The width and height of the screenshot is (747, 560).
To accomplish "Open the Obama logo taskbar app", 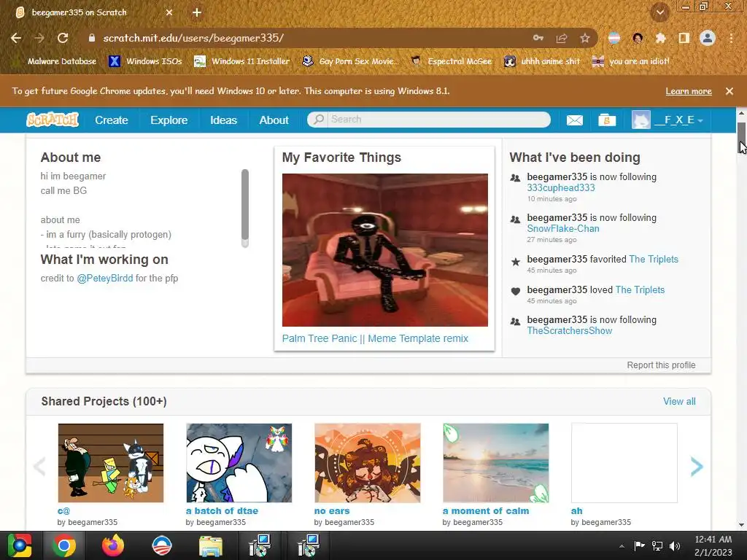I will point(161,545).
